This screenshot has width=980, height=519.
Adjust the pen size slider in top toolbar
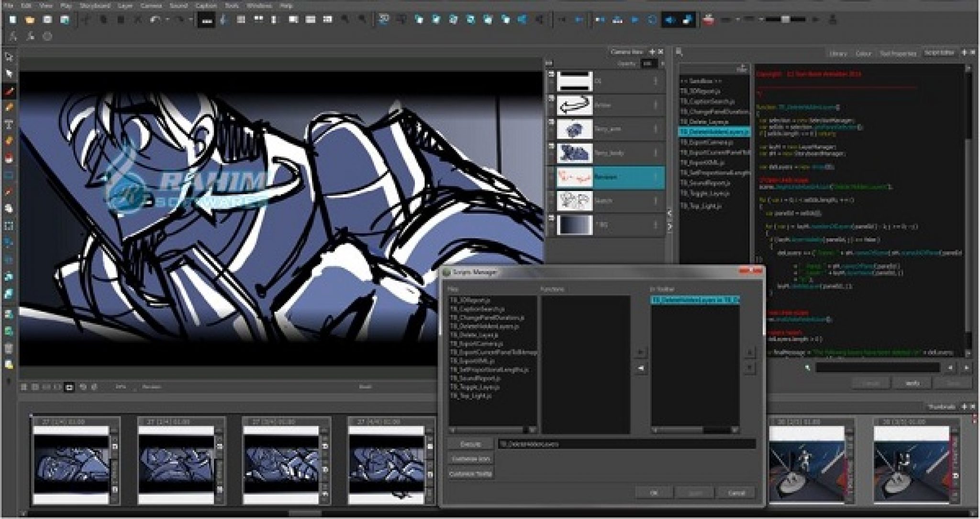click(x=785, y=20)
